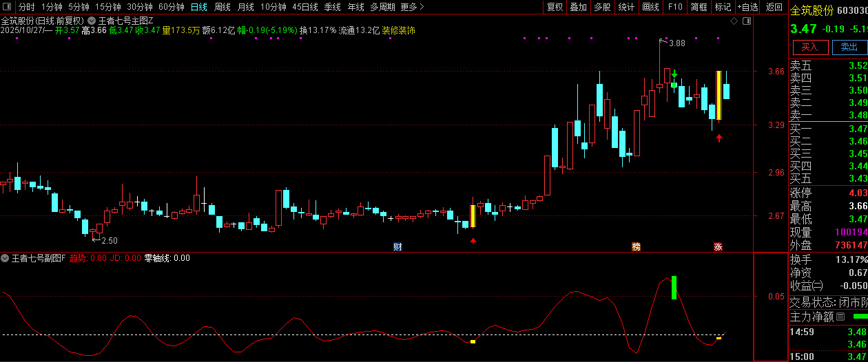Click the 3.88 high price label
The height and width of the screenshot is (362, 868).
676,43
